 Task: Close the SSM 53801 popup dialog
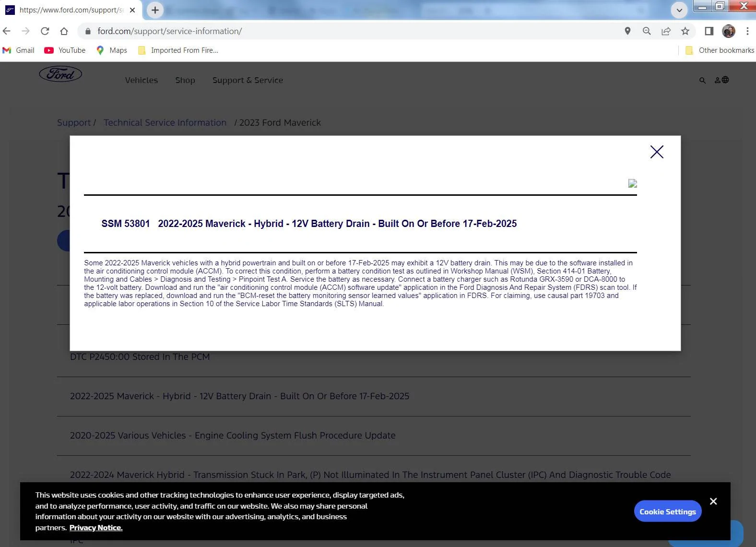tap(657, 152)
